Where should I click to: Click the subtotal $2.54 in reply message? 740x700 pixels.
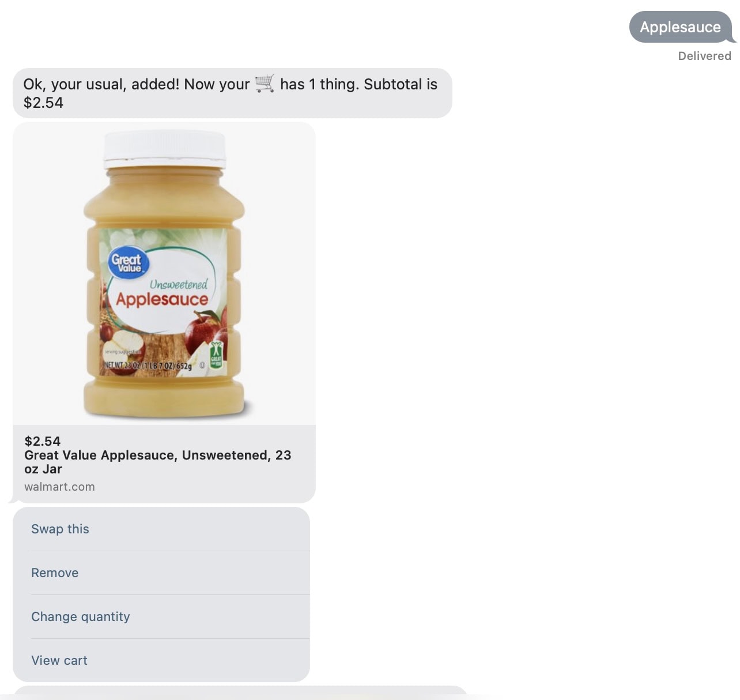pos(43,103)
